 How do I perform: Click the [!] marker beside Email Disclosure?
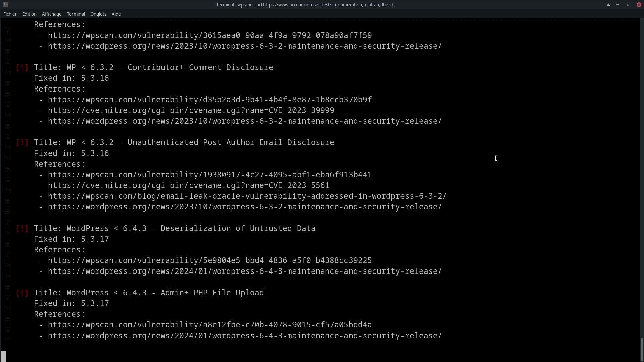click(x=22, y=142)
